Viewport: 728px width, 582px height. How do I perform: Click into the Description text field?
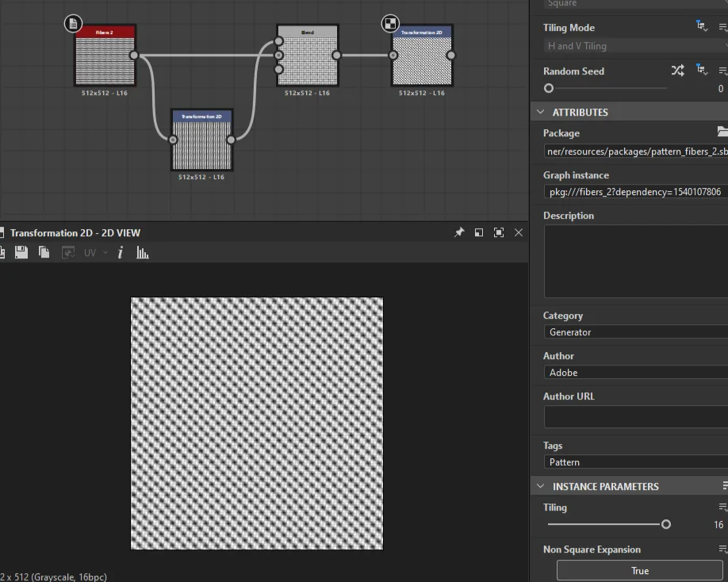(634, 261)
